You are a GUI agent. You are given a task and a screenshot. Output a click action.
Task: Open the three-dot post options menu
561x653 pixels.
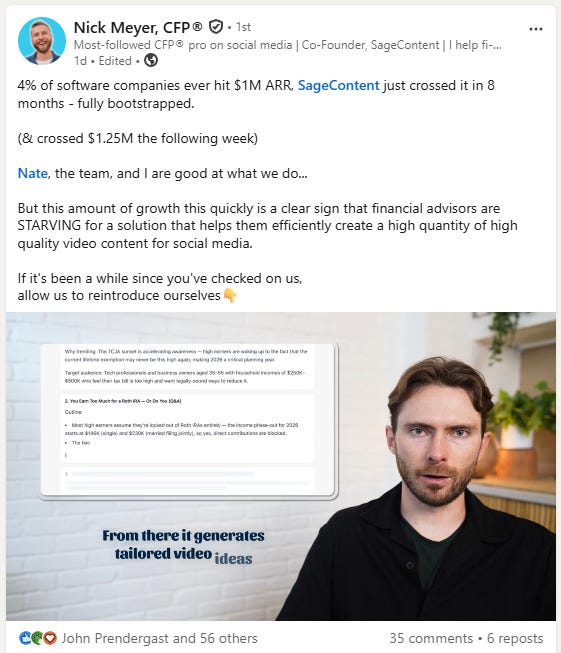pos(536,29)
